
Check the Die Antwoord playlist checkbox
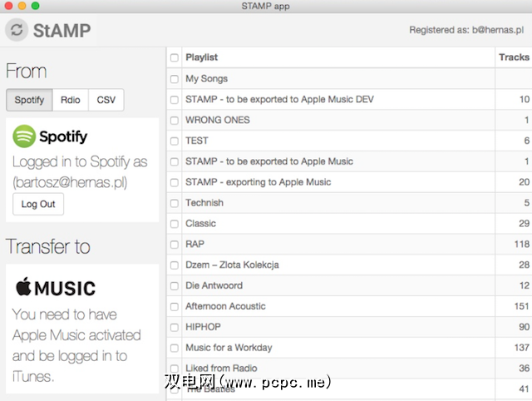pos(175,286)
